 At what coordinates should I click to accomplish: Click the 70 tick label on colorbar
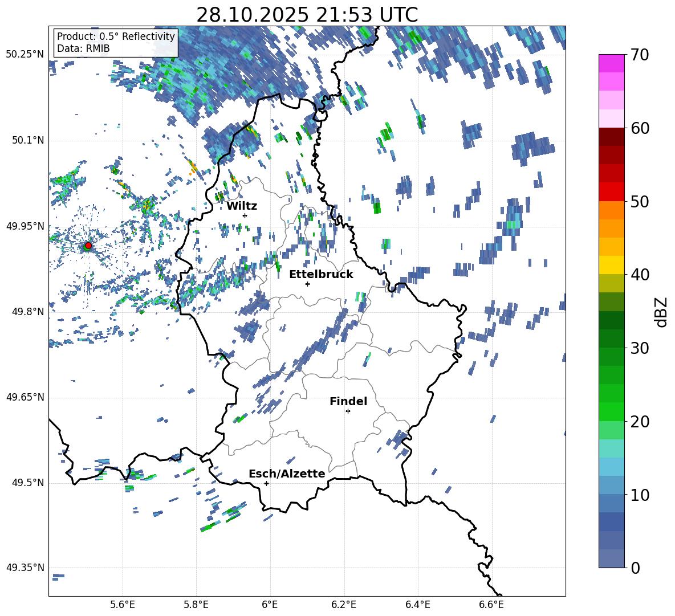pos(640,55)
